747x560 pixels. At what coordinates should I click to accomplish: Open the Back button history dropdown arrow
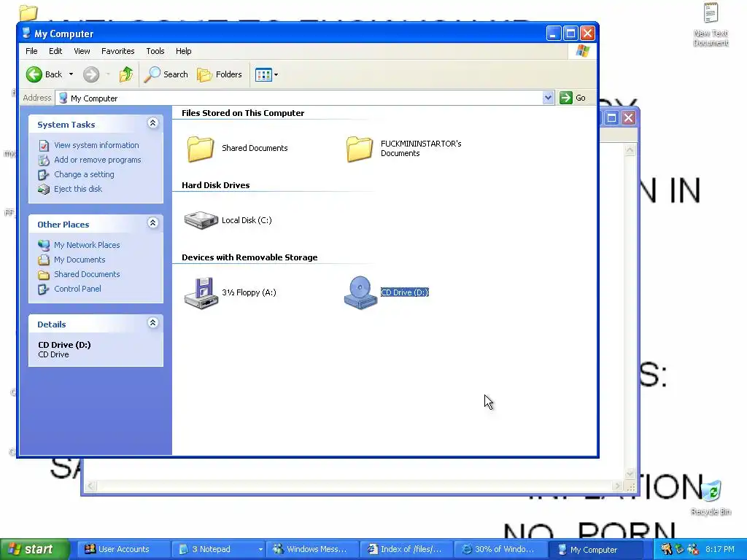coord(71,74)
